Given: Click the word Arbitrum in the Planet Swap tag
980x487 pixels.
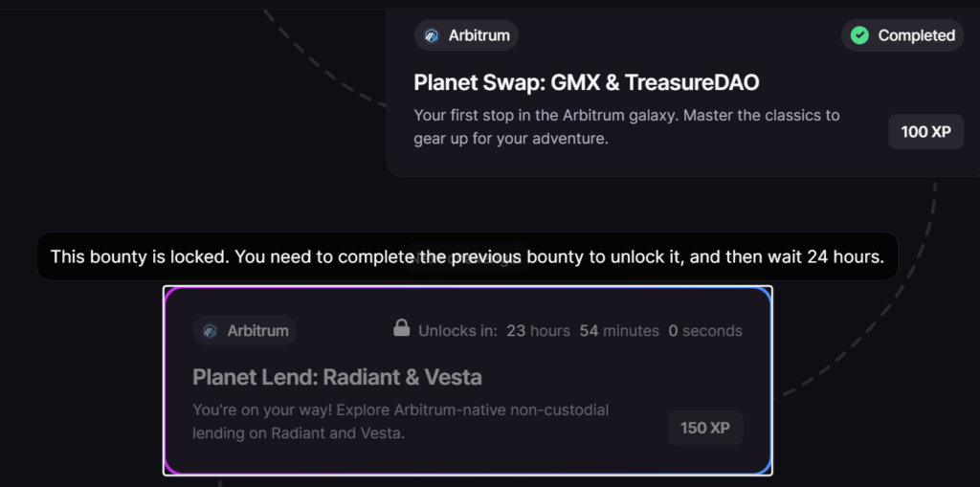Looking at the screenshot, I should [x=479, y=36].
